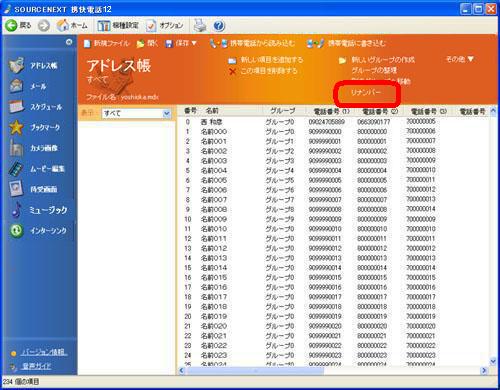Screen dimensions: 500x390
Task: Click 800000015 cell in 名前015 row
Action: point(372,278)
